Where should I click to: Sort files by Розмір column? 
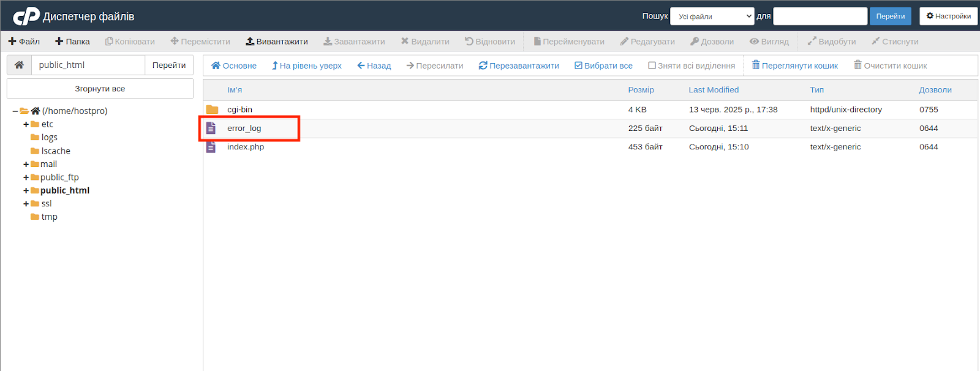[641, 89]
